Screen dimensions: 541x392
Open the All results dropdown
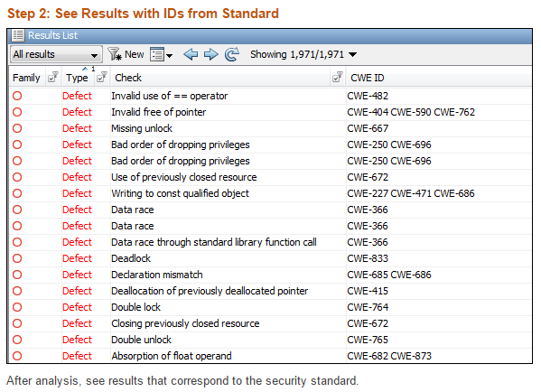tap(56, 54)
